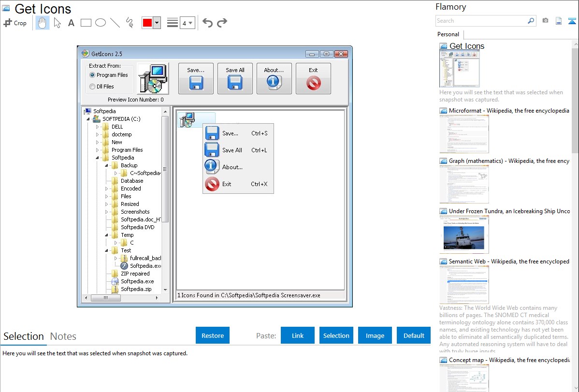This screenshot has width=579, height=392.
Task: Select the ellipse drawing tool
Action: [101, 23]
